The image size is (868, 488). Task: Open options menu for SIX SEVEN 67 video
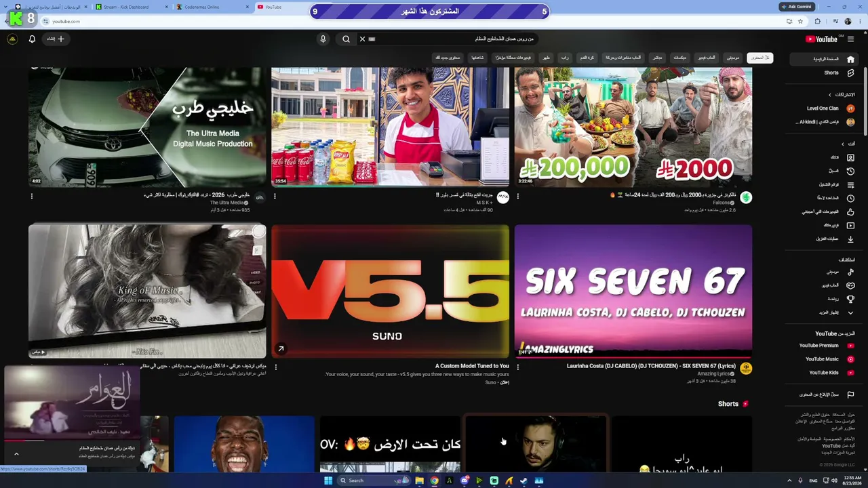click(517, 367)
